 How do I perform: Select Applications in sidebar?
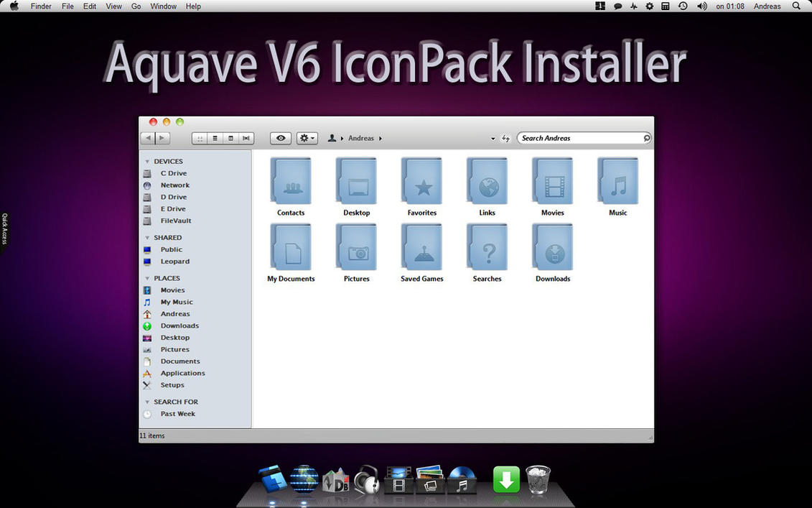pos(183,373)
